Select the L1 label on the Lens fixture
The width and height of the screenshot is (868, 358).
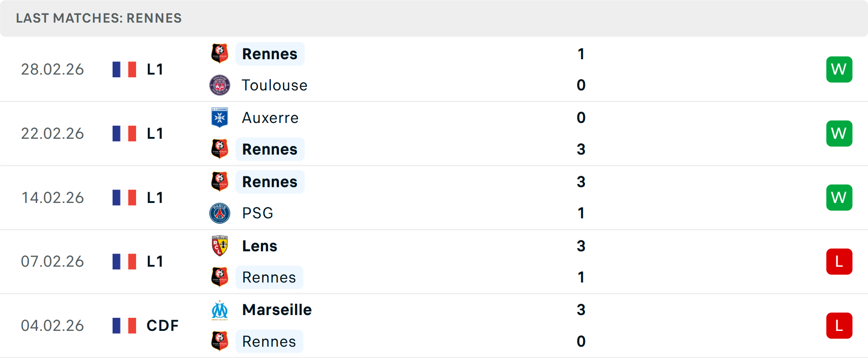[x=155, y=261]
